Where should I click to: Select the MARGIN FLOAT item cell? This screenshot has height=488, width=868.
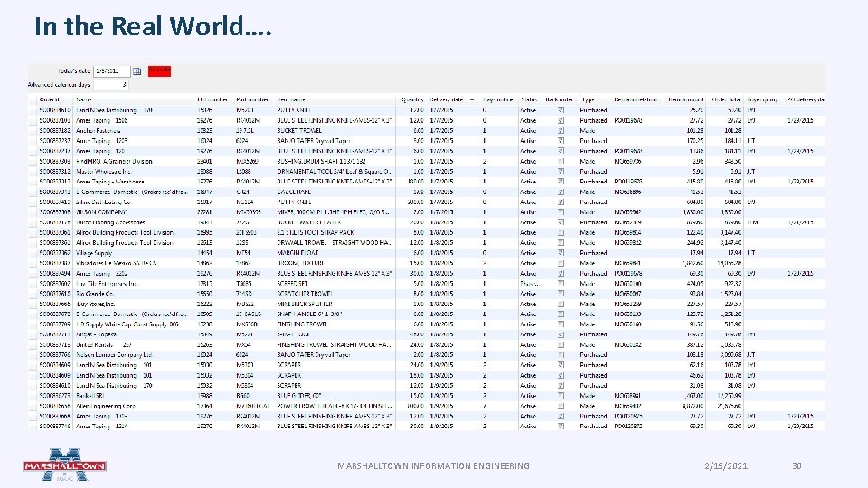pos(297,253)
